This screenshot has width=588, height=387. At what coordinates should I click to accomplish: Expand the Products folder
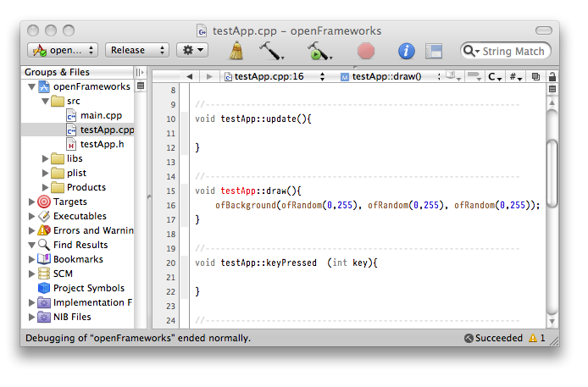tap(46, 187)
